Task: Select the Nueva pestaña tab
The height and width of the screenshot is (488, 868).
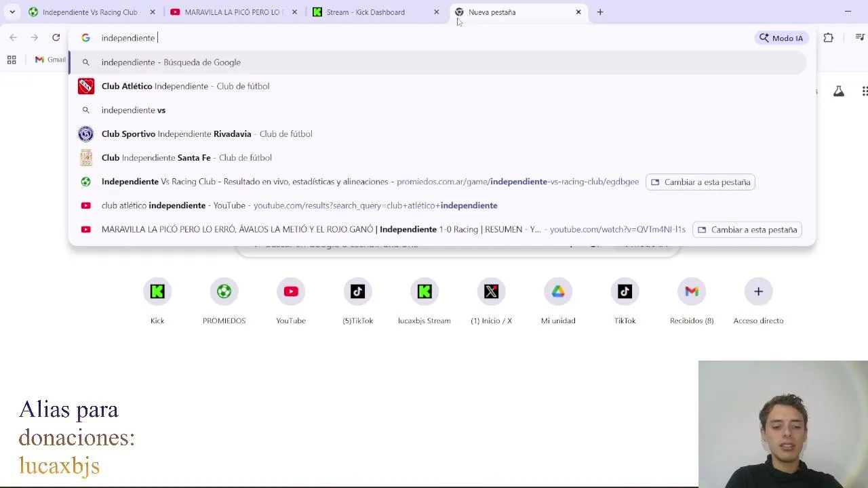Action: 518,12
